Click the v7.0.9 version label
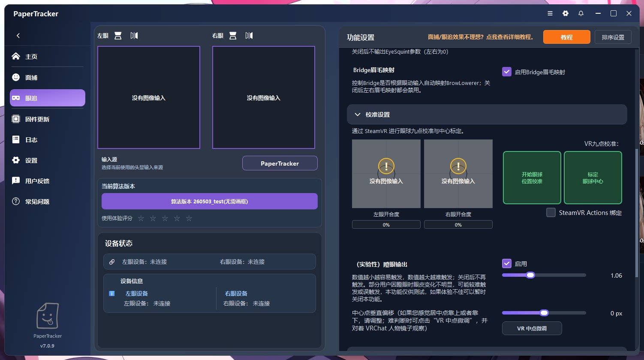Image resolution: width=644 pixels, height=360 pixels. tap(47, 345)
